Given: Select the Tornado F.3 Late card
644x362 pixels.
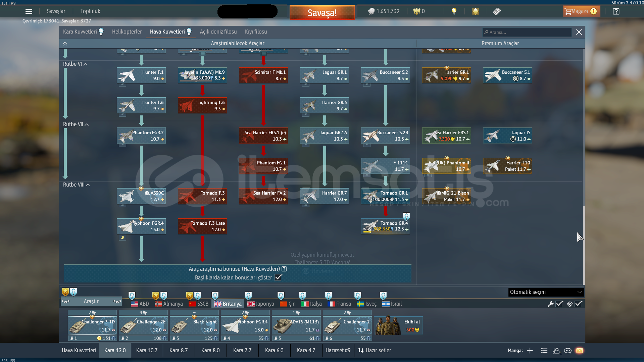Looking at the screenshot, I should click(202, 226).
